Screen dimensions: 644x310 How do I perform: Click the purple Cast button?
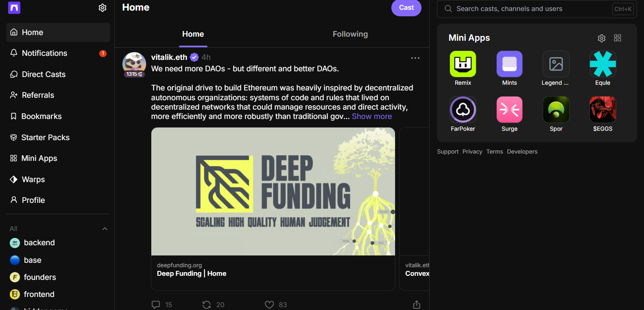click(x=406, y=8)
